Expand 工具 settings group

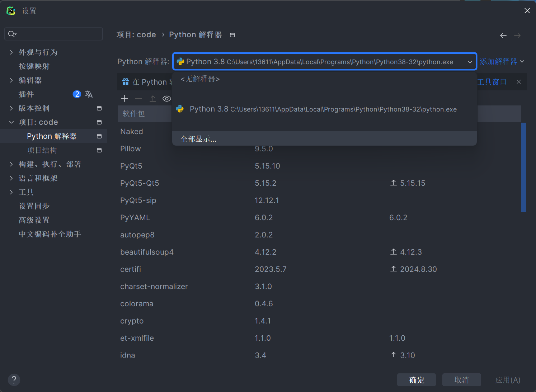click(x=11, y=192)
